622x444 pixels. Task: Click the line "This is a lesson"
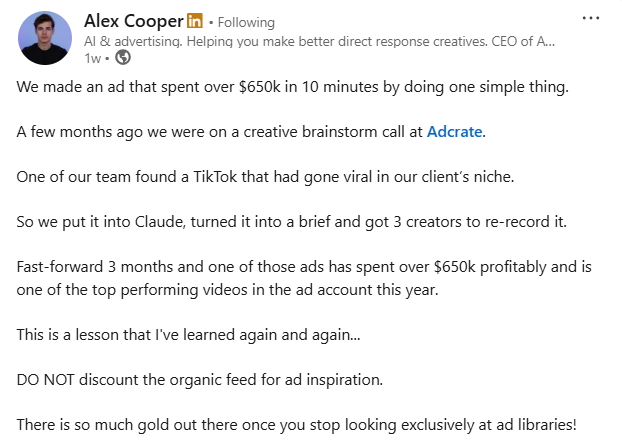coord(189,333)
